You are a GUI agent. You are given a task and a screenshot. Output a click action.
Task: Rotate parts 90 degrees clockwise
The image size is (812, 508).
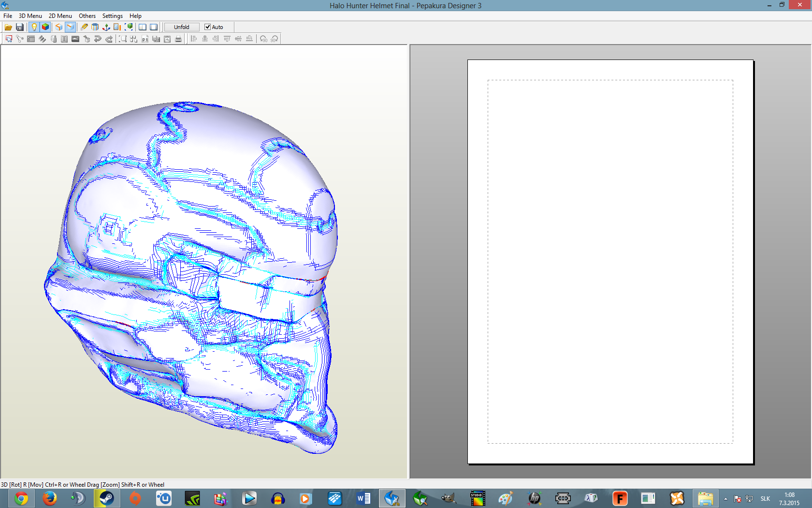(275, 39)
